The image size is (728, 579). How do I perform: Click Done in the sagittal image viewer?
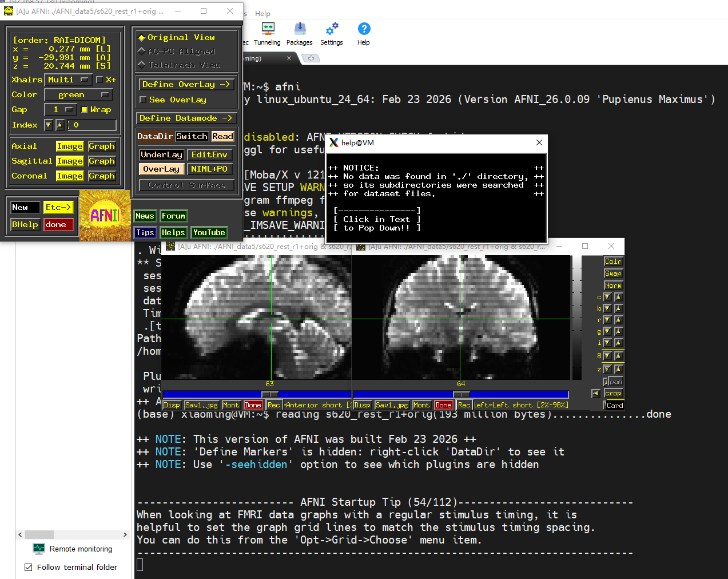tap(253, 405)
